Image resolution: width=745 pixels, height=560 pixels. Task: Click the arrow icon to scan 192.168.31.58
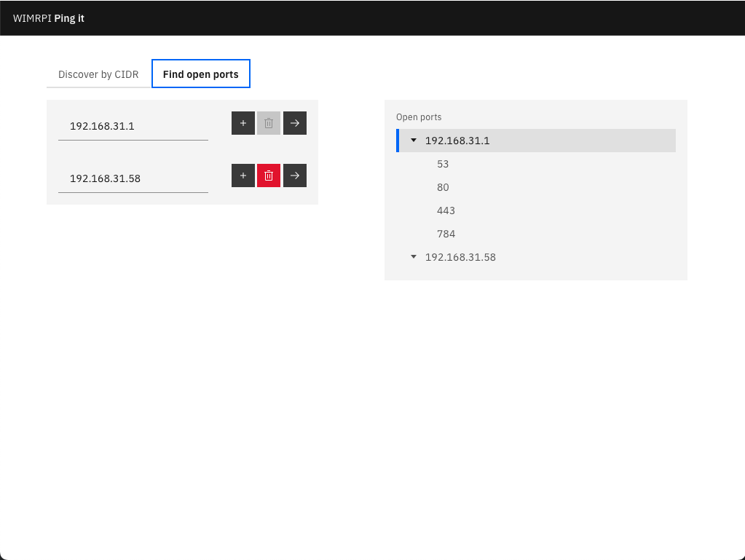pos(295,176)
